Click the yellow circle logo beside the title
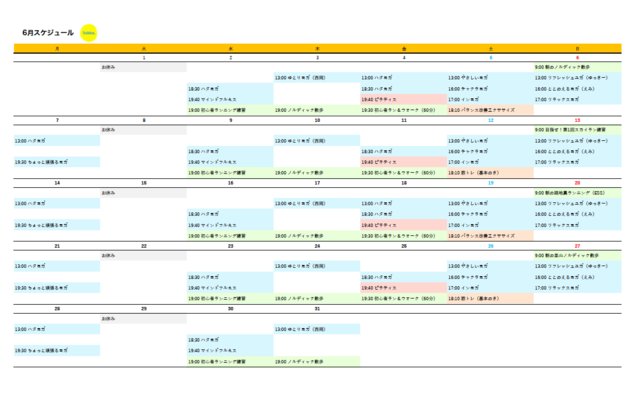 pos(89,33)
